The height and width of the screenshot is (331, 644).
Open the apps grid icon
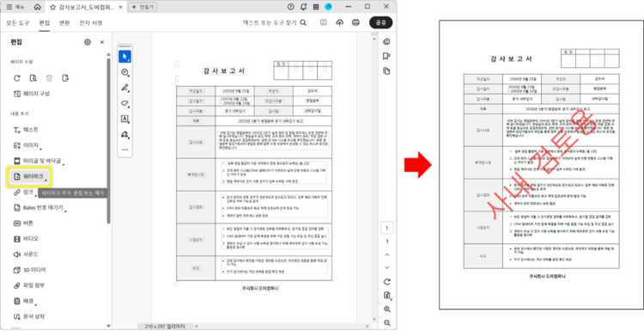316,7
